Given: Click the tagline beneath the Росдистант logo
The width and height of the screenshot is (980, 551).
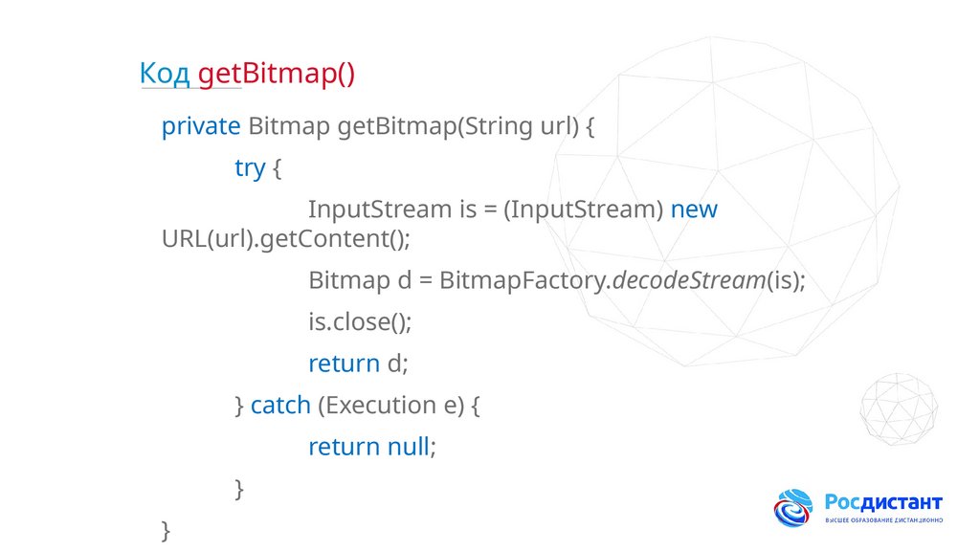Looking at the screenshot, I should tap(883, 520).
